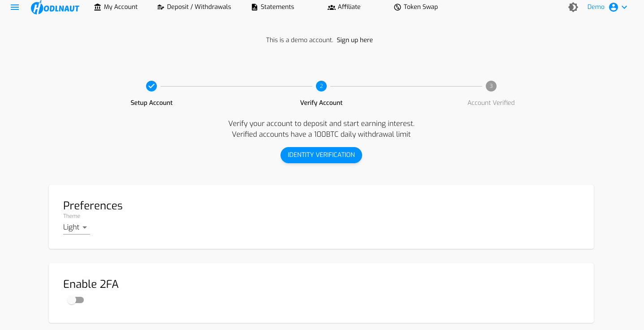Click the Setup Account step label
The height and width of the screenshot is (330, 644).
click(x=151, y=103)
